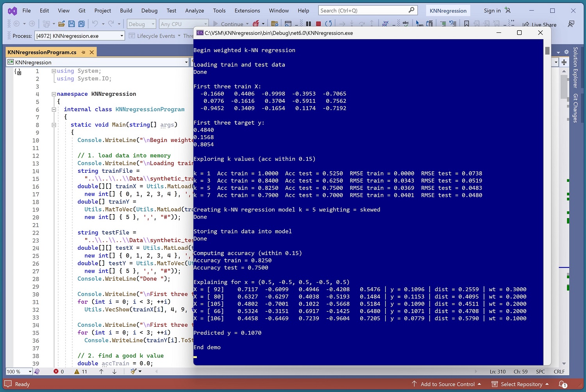Click the code cleanup broom icon
This screenshot has height=392, width=586.
tap(134, 371)
